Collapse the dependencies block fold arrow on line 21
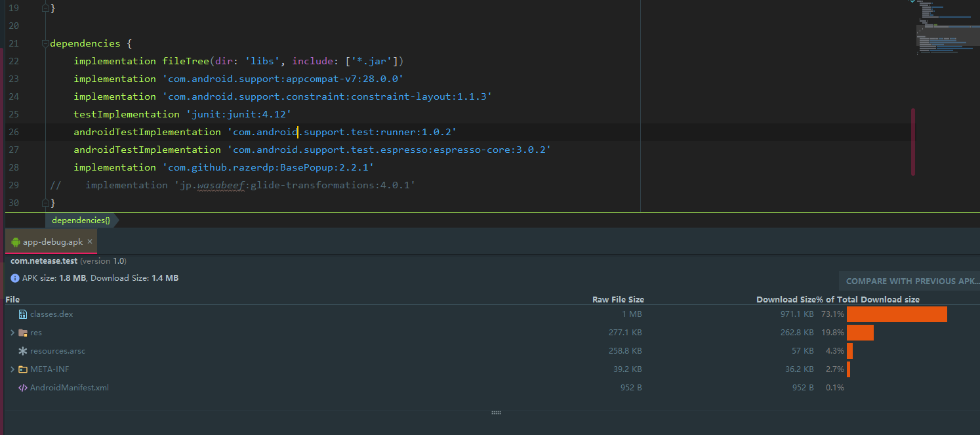Screen dimensions: 980x435 [x=44, y=43]
